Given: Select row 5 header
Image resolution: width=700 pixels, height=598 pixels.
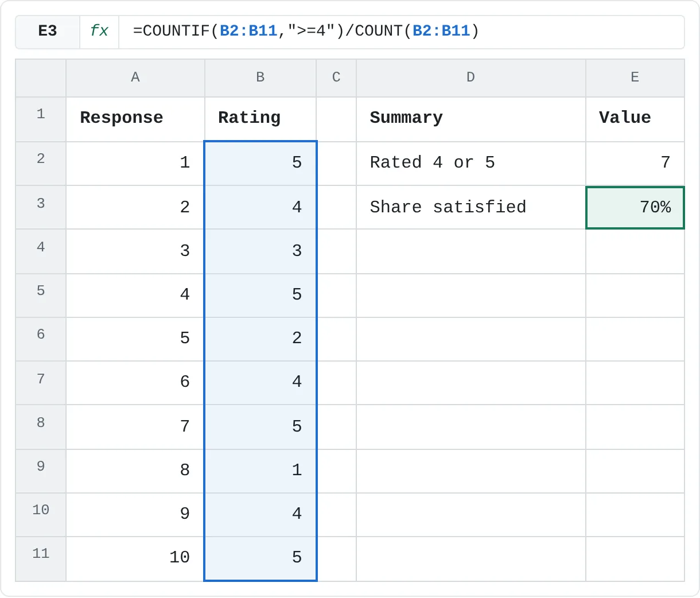Looking at the screenshot, I should 41,296.
